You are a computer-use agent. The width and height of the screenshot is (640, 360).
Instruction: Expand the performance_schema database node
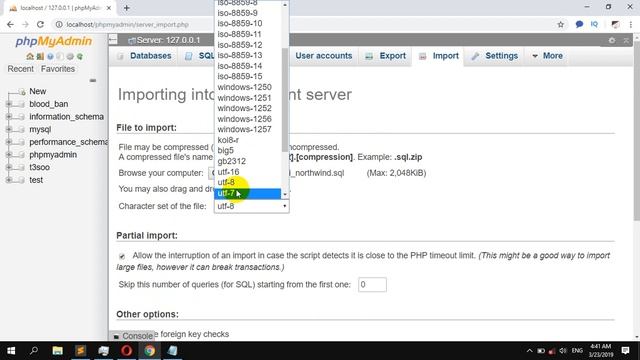tap(9, 142)
